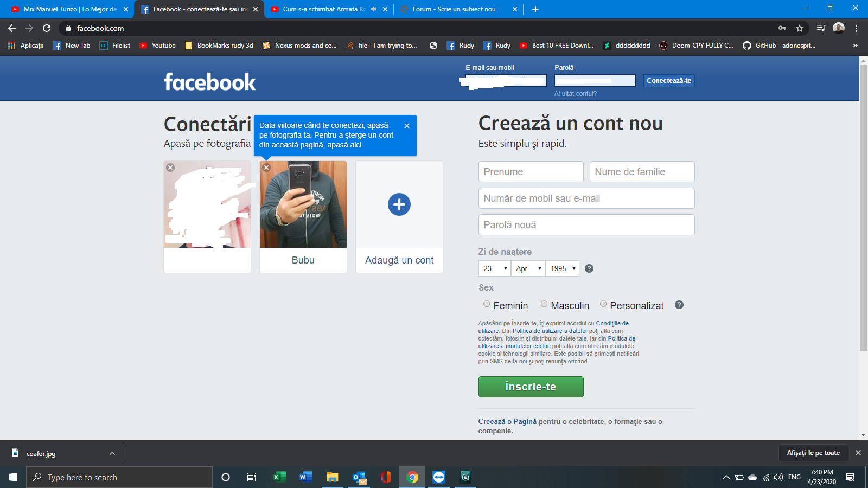Viewport: 868px width, 488px height.
Task: Open the Creează o Pagină link
Action: [x=507, y=421]
